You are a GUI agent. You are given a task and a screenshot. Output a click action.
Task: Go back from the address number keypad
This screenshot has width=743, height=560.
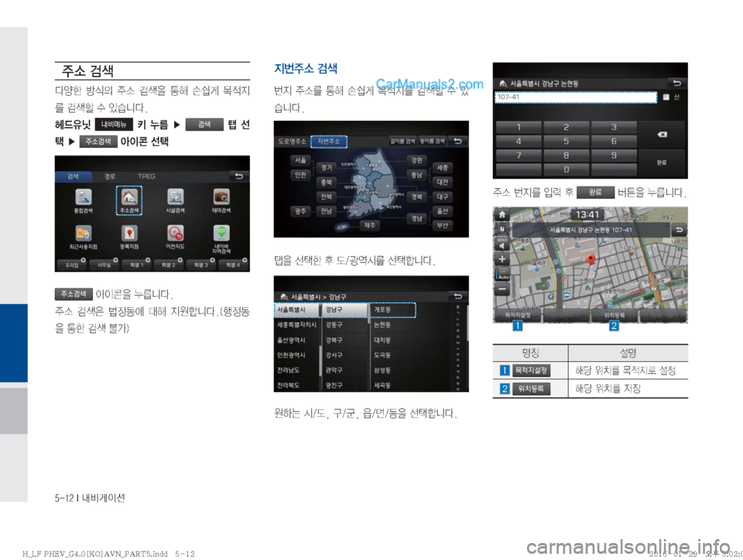point(676,84)
